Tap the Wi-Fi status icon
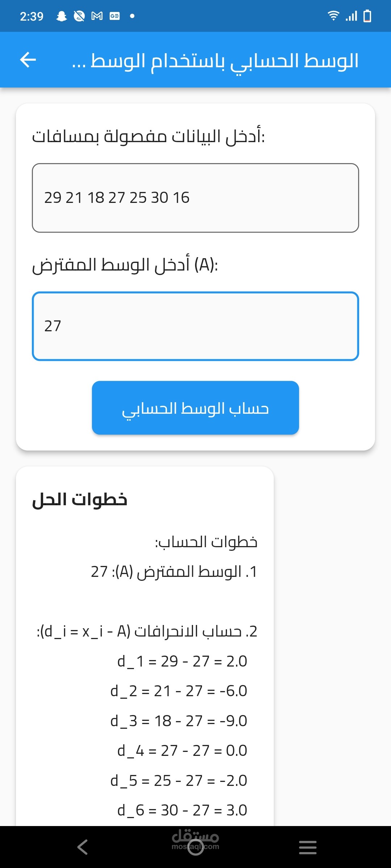This screenshot has width=391, height=868. pyautogui.click(x=333, y=16)
